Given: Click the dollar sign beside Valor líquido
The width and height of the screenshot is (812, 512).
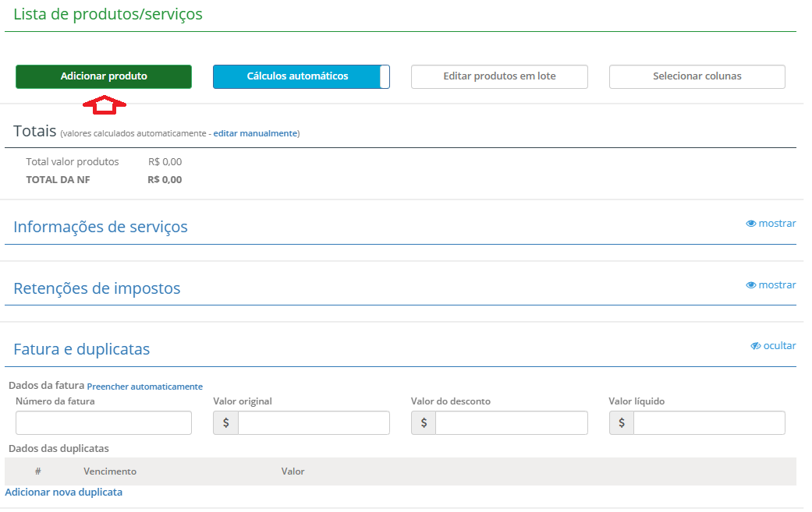Looking at the screenshot, I should pyautogui.click(x=622, y=423).
